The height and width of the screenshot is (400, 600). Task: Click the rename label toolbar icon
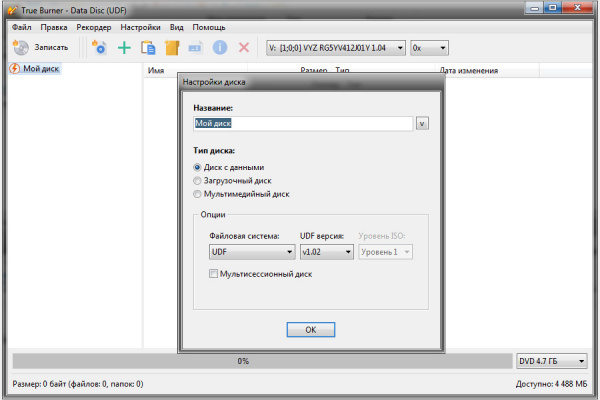click(x=195, y=48)
